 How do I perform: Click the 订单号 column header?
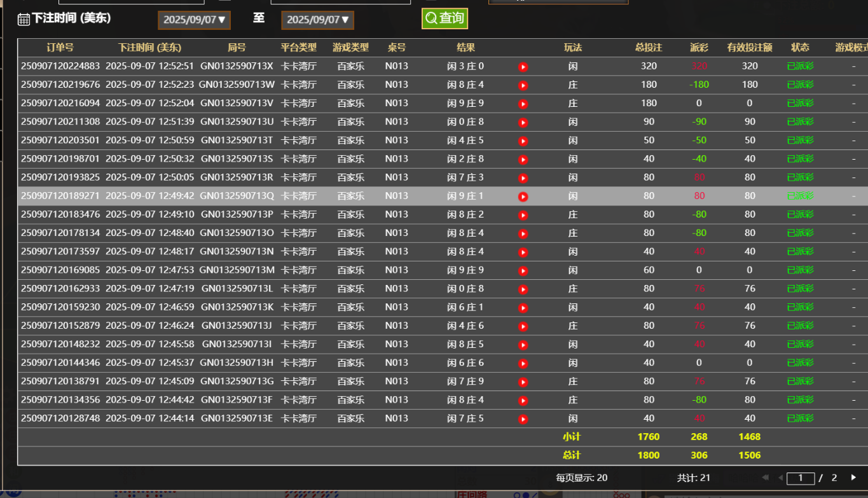[60, 48]
